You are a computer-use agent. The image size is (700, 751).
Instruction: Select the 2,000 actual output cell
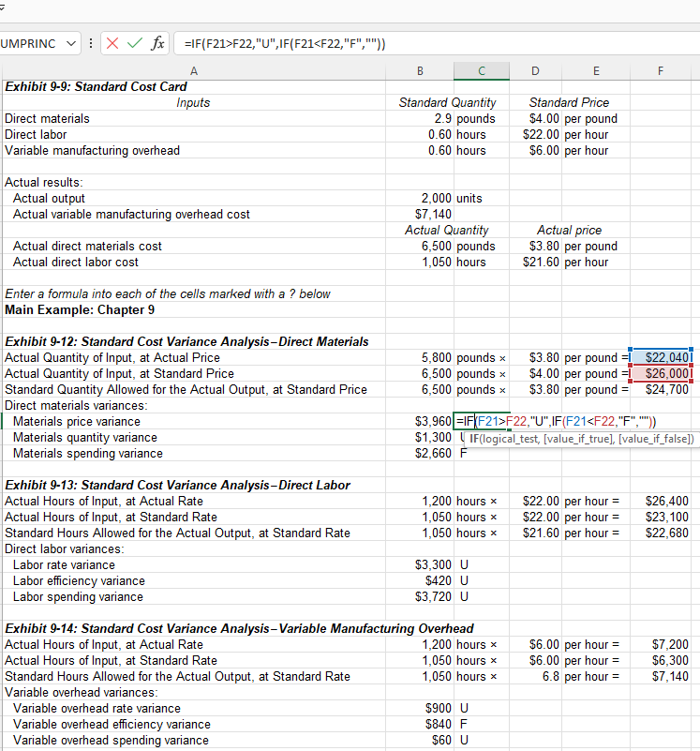(420, 198)
